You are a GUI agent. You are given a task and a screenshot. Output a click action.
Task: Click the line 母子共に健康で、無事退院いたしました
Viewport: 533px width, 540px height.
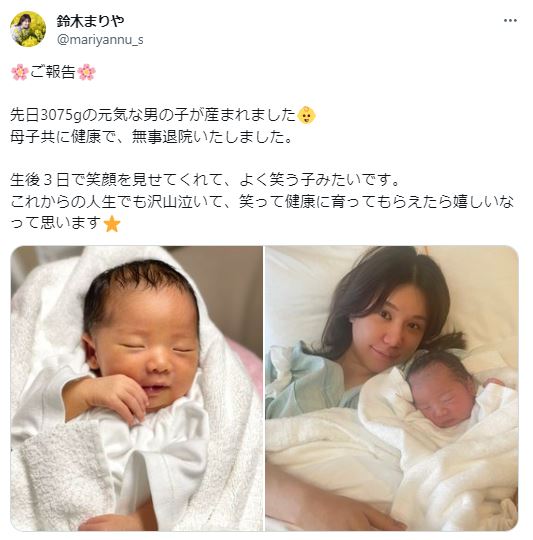pyautogui.click(x=151, y=137)
